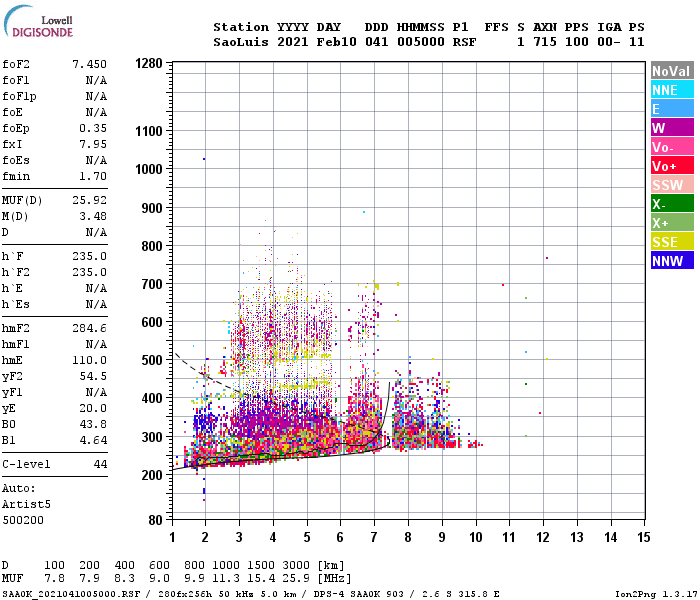700x600 pixels.
Task: Click the foEp value 0.35
Action: 93,129
